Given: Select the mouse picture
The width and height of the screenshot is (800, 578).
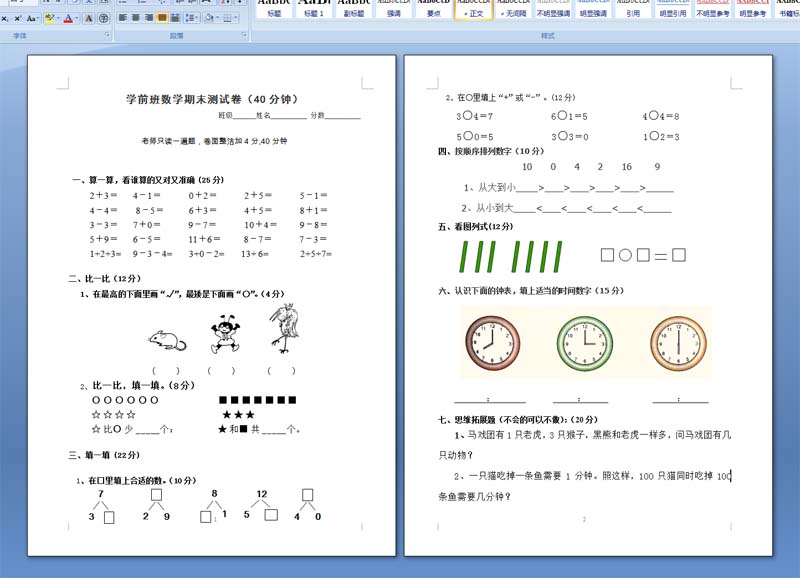Looking at the screenshot, I should tap(167, 340).
